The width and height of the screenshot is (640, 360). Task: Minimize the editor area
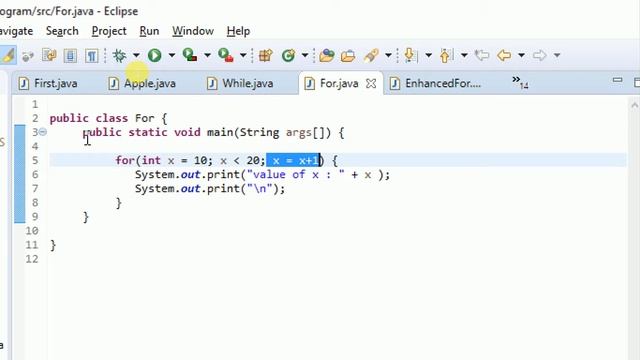coord(618,80)
